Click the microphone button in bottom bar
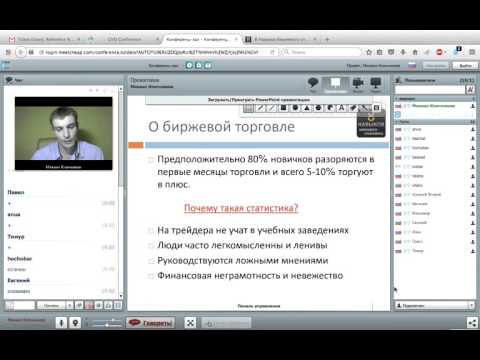 61,323
